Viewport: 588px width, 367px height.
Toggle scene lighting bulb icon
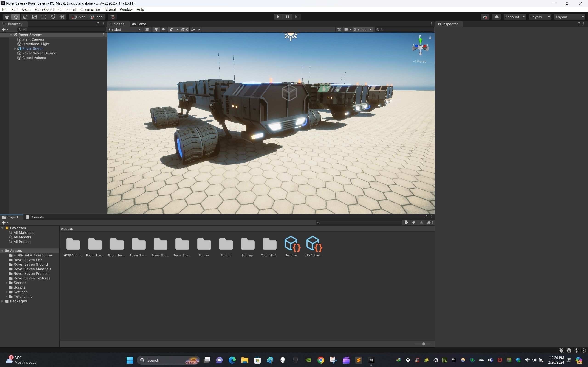[156, 29]
